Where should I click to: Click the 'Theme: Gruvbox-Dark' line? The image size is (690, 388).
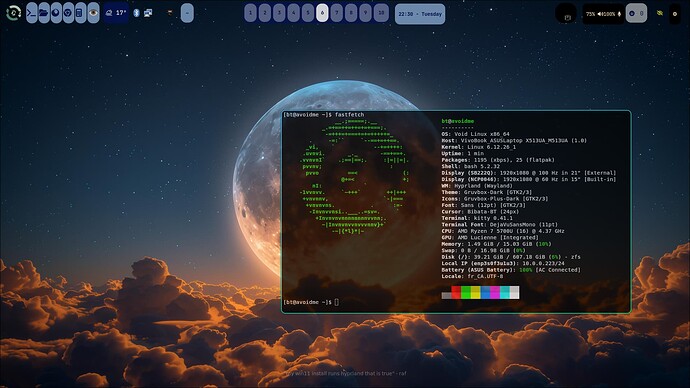[x=487, y=192]
